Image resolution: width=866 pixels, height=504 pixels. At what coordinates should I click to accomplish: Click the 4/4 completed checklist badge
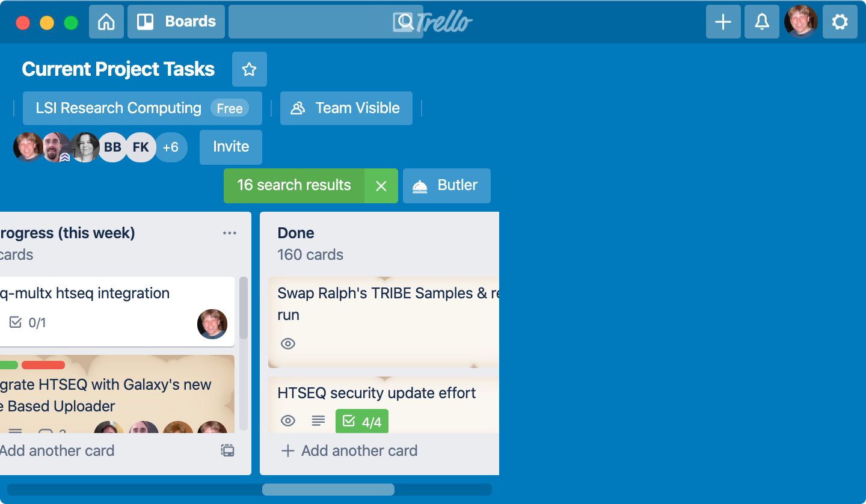pos(362,422)
